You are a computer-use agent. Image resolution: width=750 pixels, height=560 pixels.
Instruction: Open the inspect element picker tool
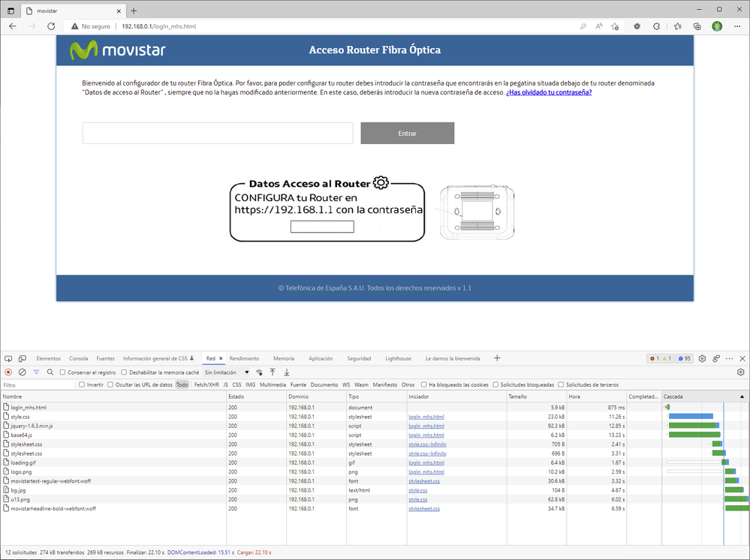pos(8,359)
